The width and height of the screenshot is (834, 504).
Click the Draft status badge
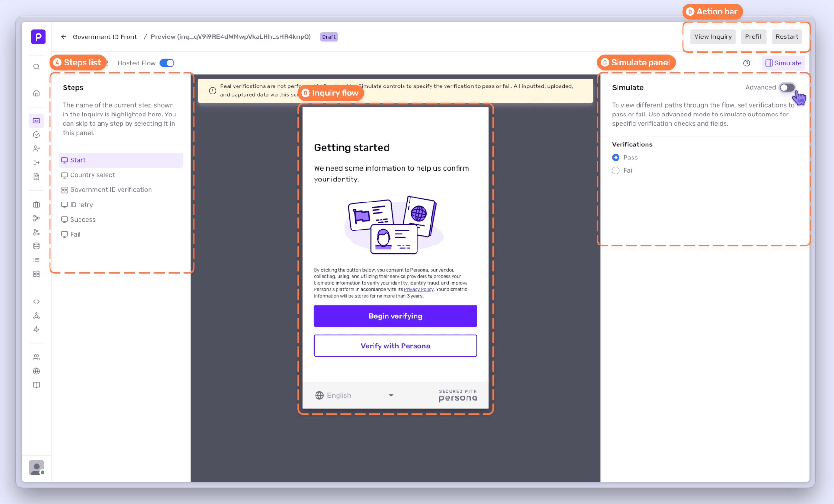(329, 37)
